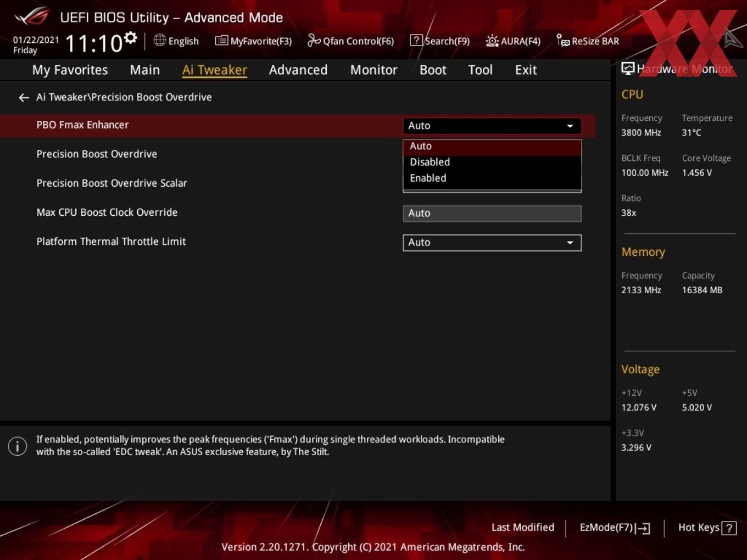Click BCLK Freq 100.00 MHz value

coord(645,173)
